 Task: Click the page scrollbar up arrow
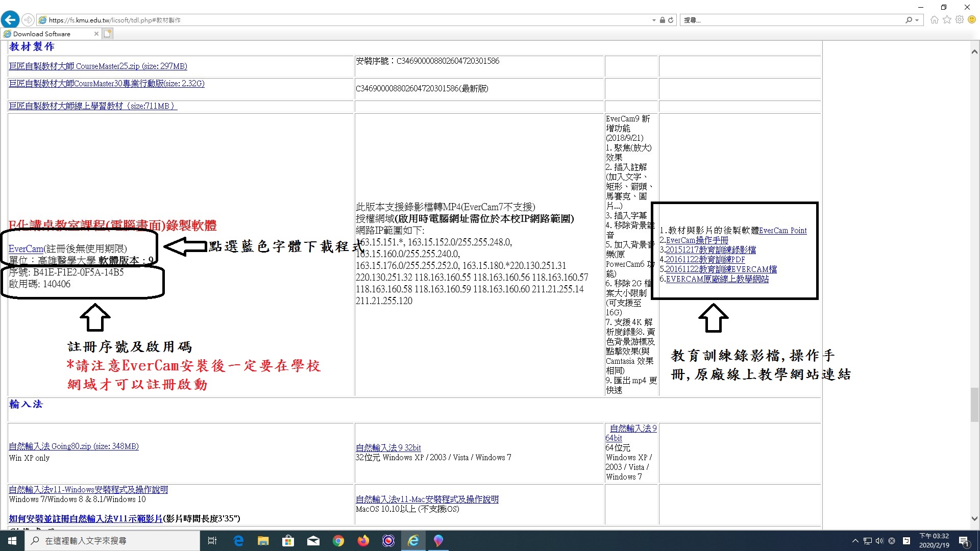(974, 52)
